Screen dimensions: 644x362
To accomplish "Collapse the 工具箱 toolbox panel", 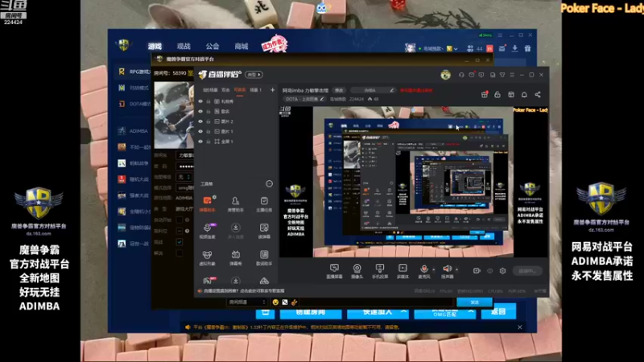I will 269,184.
